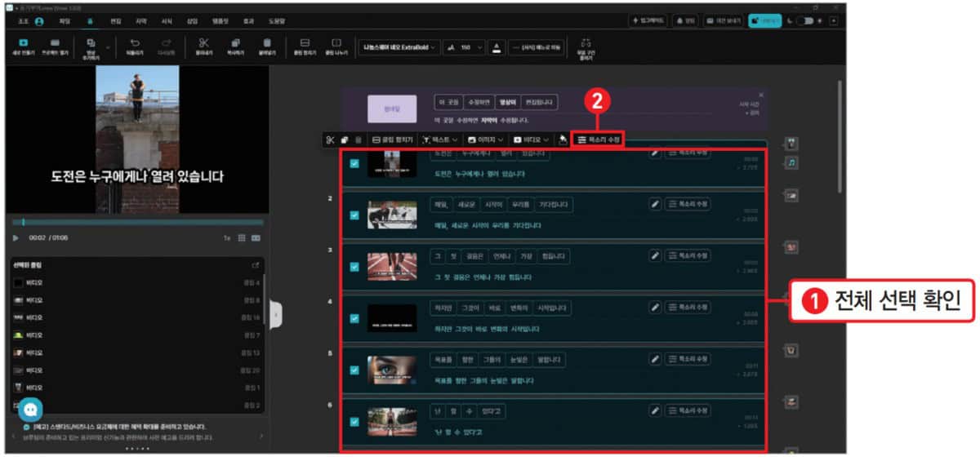
Task: Uncheck the checkbox on clip 3
Action: point(354,267)
